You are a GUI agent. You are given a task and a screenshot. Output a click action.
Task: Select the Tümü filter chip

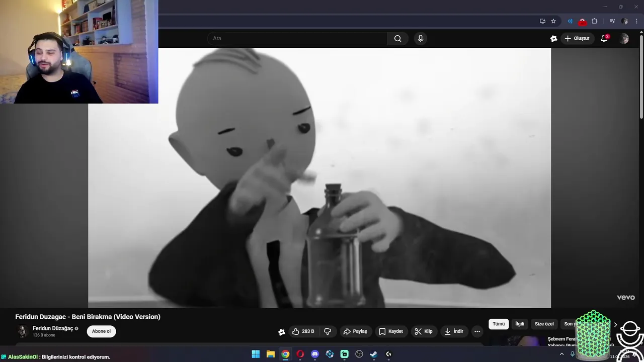coord(499,324)
